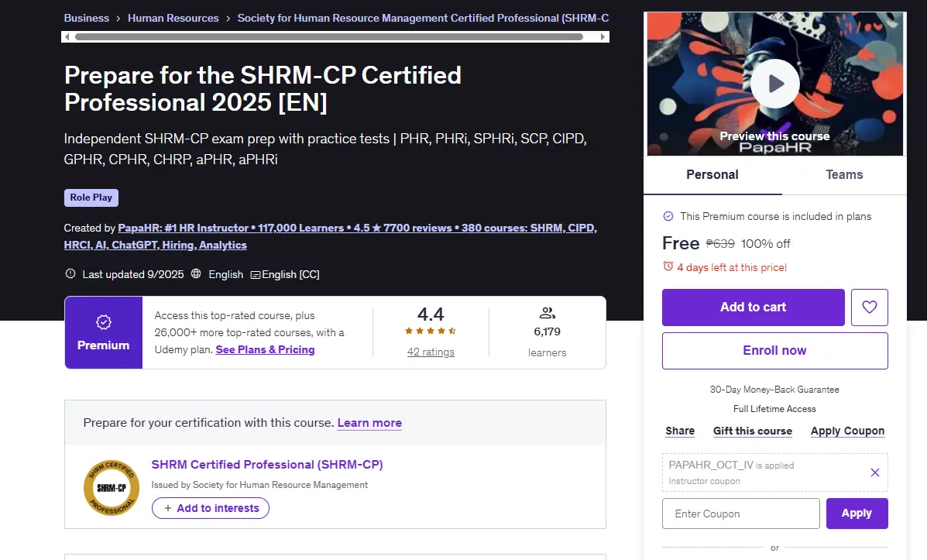Click the Apply Coupon link
This screenshot has height=560, width=927.
[x=847, y=431]
